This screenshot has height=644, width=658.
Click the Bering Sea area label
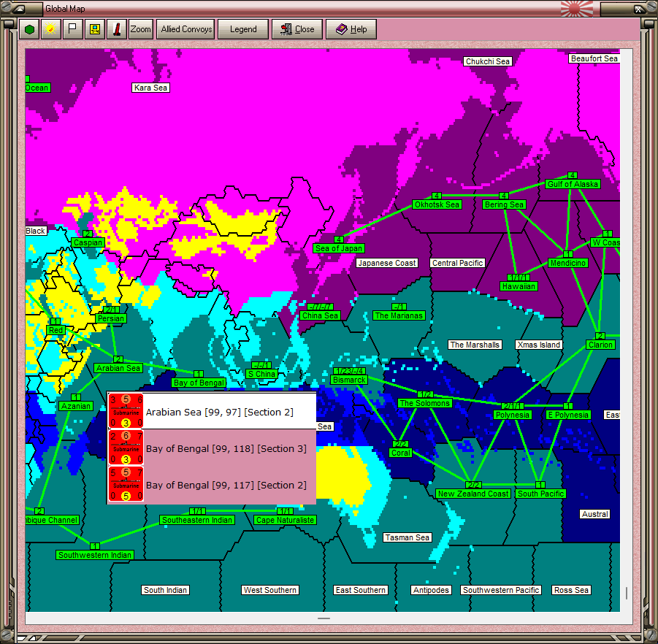click(504, 204)
